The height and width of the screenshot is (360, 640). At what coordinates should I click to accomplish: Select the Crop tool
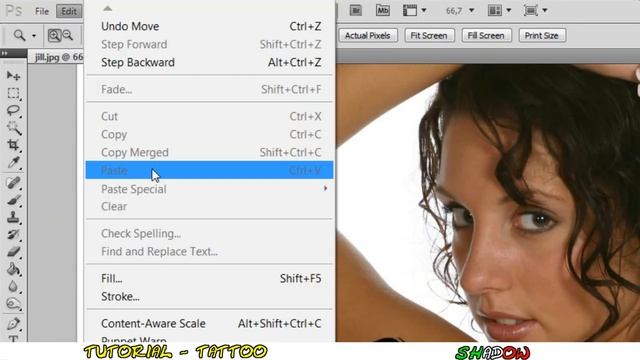coord(13,145)
